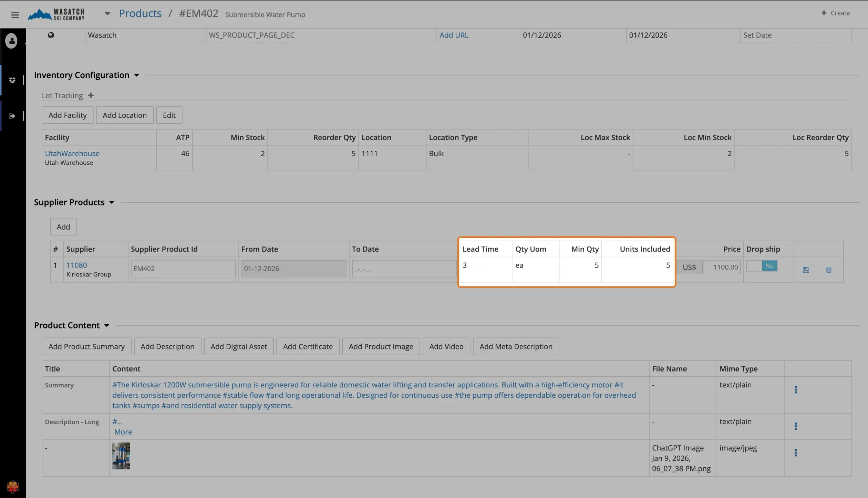Click the flower app icon at sidebar bottom
The image size is (868, 498).
(13, 487)
